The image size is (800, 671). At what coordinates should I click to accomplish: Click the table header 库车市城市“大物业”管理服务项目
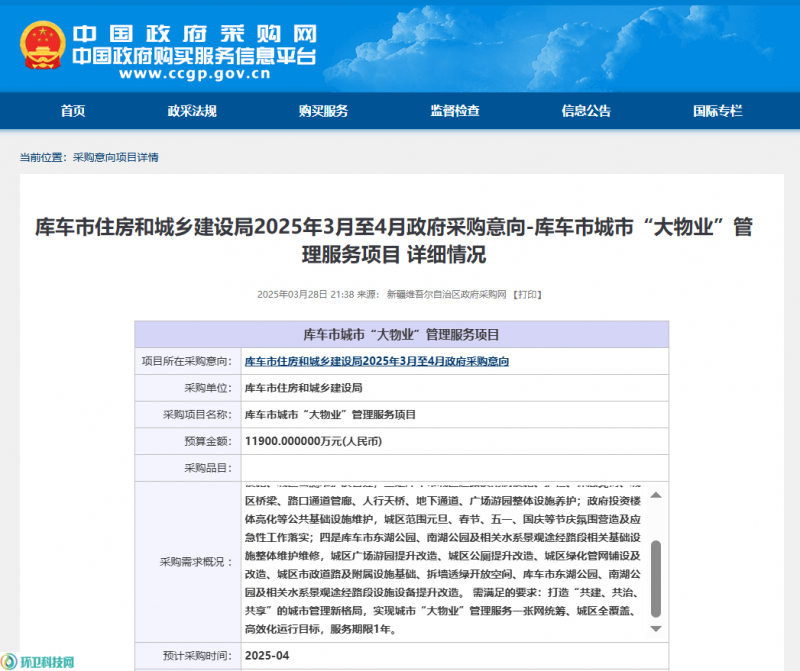pos(402,335)
